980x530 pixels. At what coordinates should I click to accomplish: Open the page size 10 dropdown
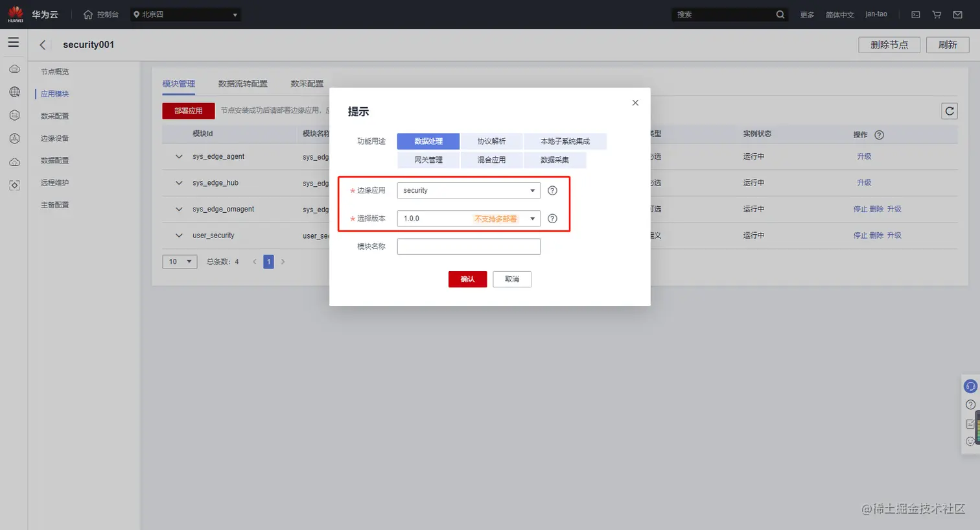tap(180, 262)
